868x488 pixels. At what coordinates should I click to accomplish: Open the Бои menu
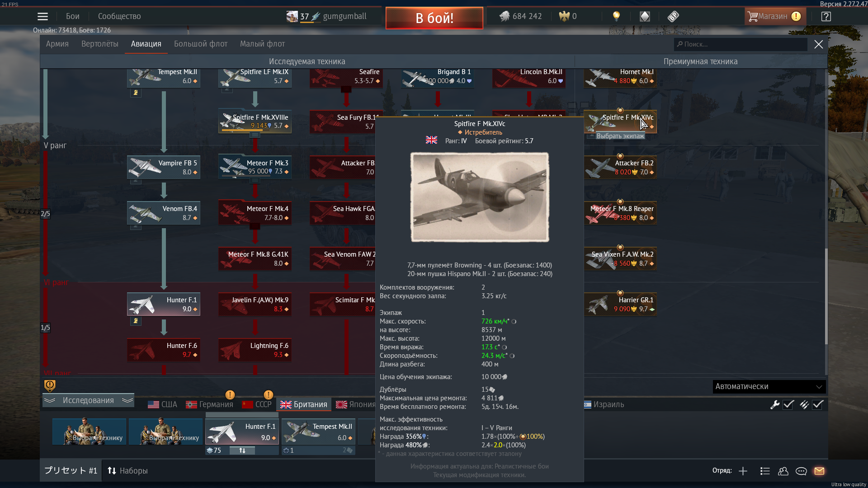tap(72, 16)
